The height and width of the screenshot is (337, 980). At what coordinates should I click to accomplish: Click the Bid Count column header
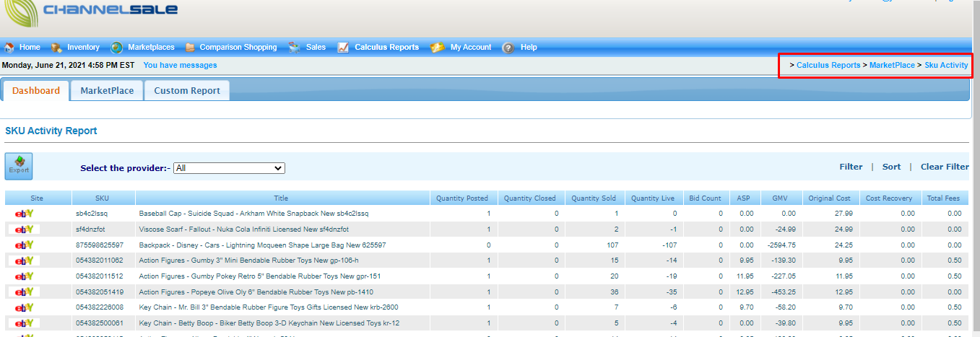pyautogui.click(x=705, y=198)
